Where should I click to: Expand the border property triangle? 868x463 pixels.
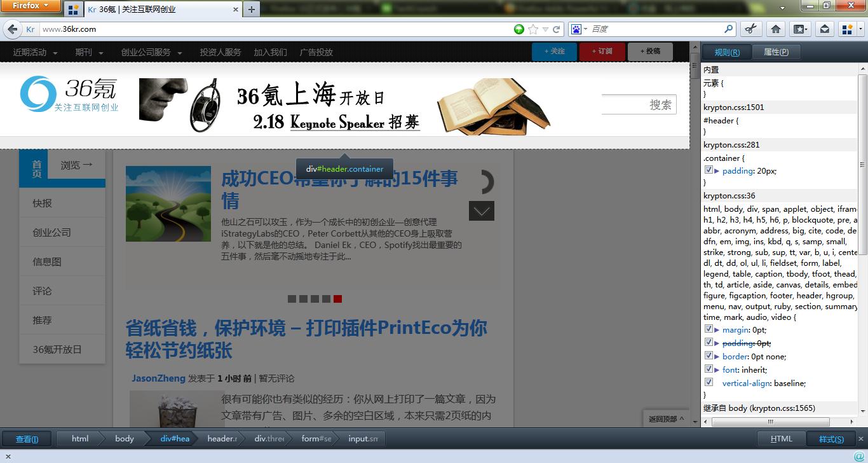tap(717, 357)
